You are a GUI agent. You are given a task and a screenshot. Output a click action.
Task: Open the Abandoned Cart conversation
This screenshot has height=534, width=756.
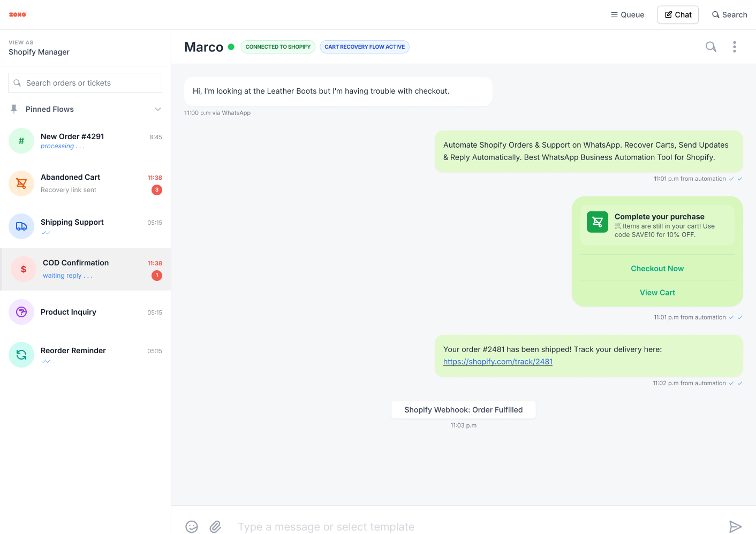click(86, 184)
